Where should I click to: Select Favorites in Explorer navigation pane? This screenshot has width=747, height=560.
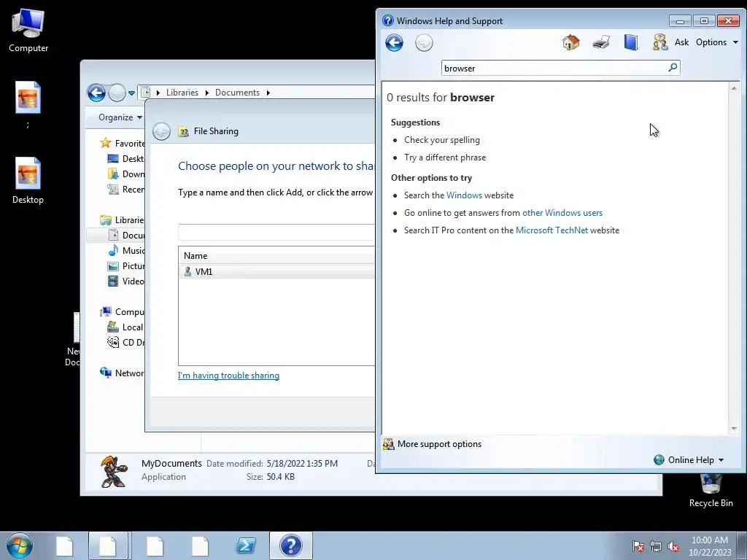click(x=123, y=144)
